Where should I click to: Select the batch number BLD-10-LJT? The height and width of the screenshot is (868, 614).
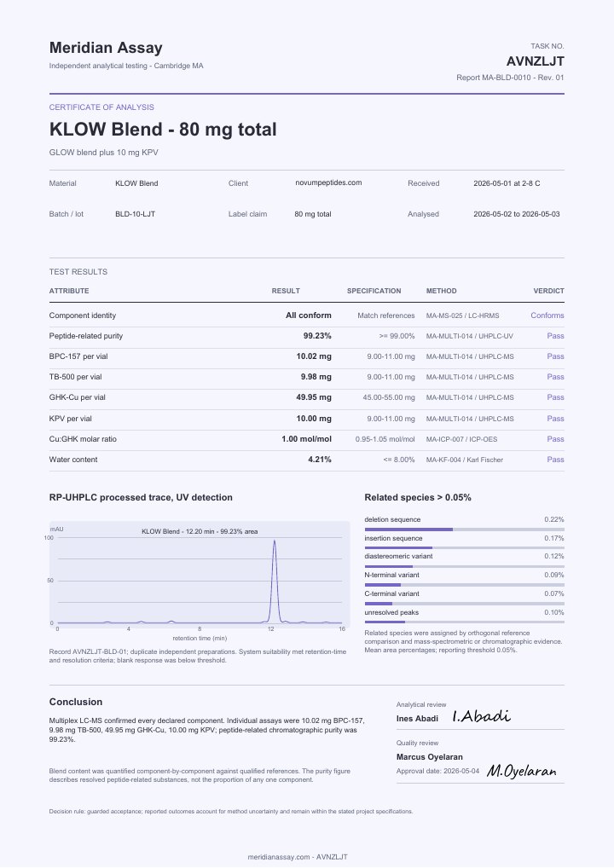135,214
